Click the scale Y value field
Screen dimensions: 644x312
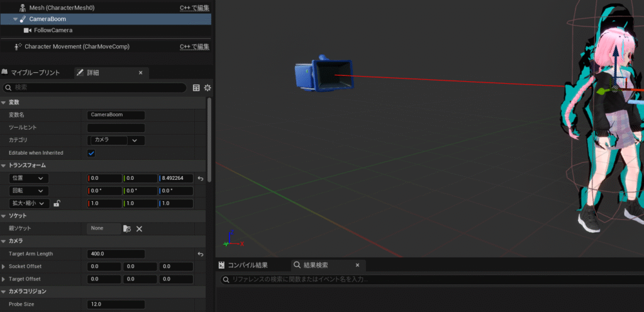pos(140,204)
